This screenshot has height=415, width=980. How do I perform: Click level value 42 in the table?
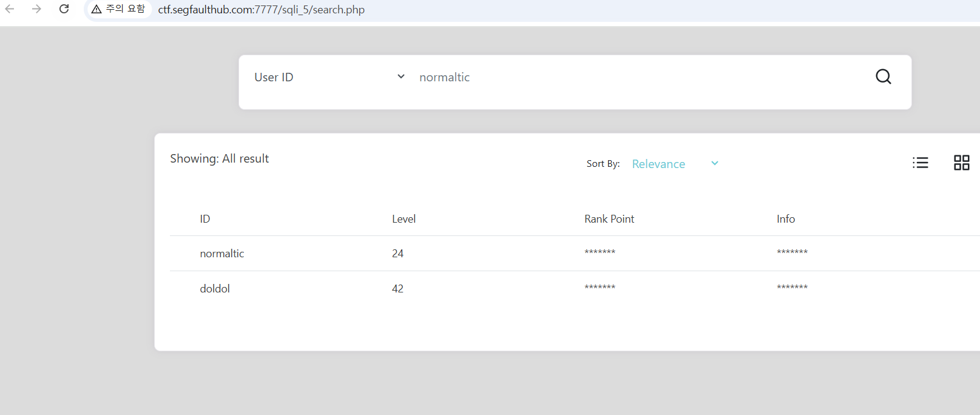pos(397,289)
